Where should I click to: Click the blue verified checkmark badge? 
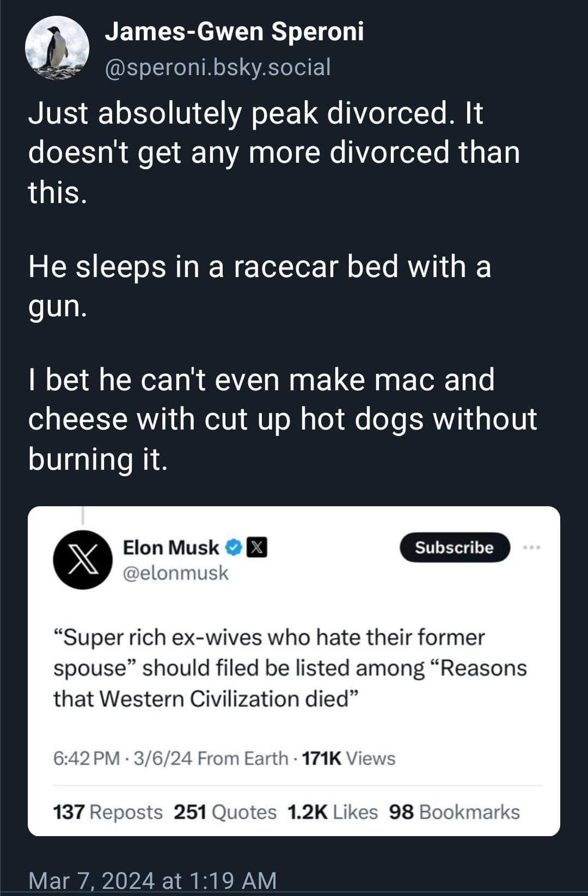pyautogui.click(x=234, y=548)
